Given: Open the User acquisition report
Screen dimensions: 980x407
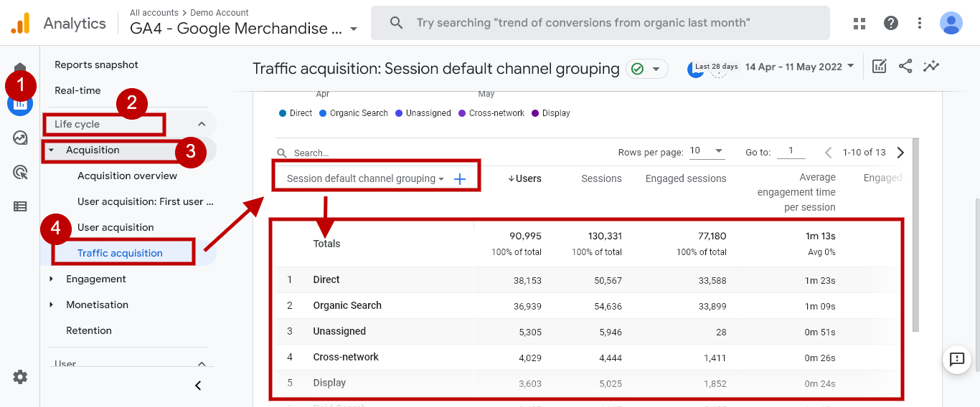Looking at the screenshot, I should point(116,227).
